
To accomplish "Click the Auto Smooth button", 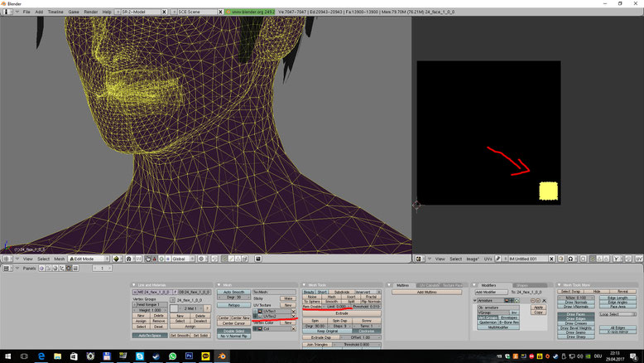I will point(233,292).
